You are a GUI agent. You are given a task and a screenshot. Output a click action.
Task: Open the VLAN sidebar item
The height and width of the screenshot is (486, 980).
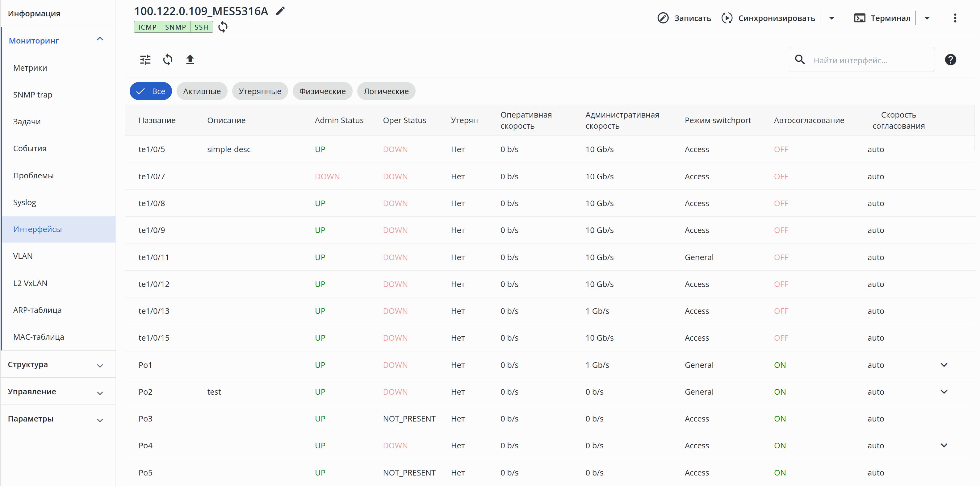pos(23,256)
